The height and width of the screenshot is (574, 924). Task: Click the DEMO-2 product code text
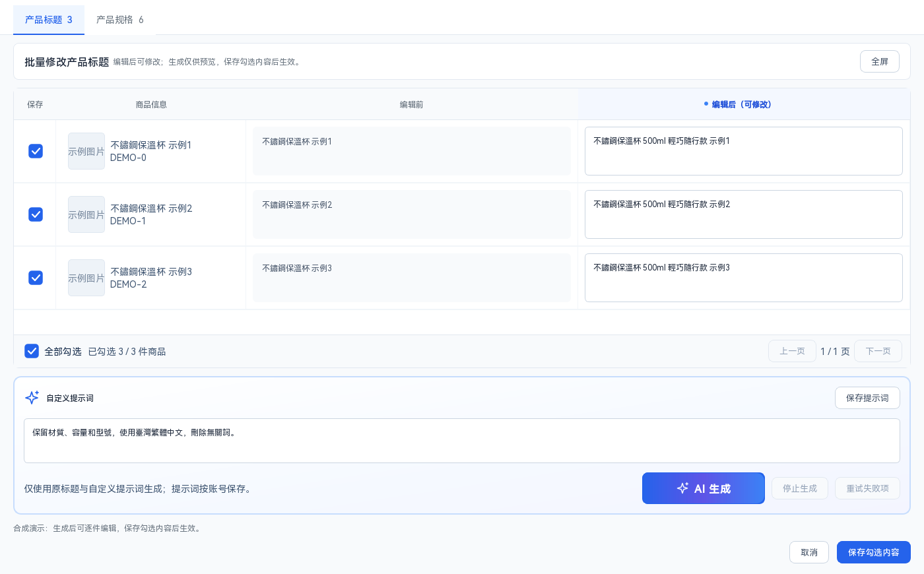128,284
